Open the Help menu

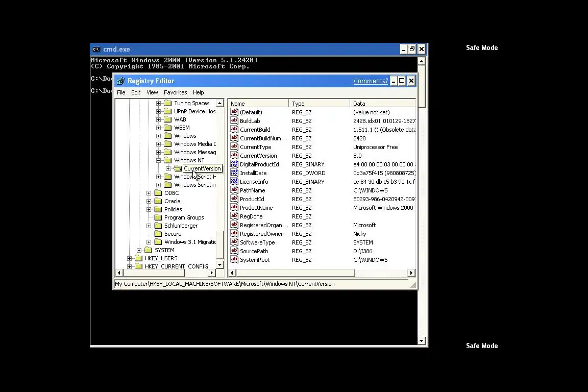[x=199, y=92]
